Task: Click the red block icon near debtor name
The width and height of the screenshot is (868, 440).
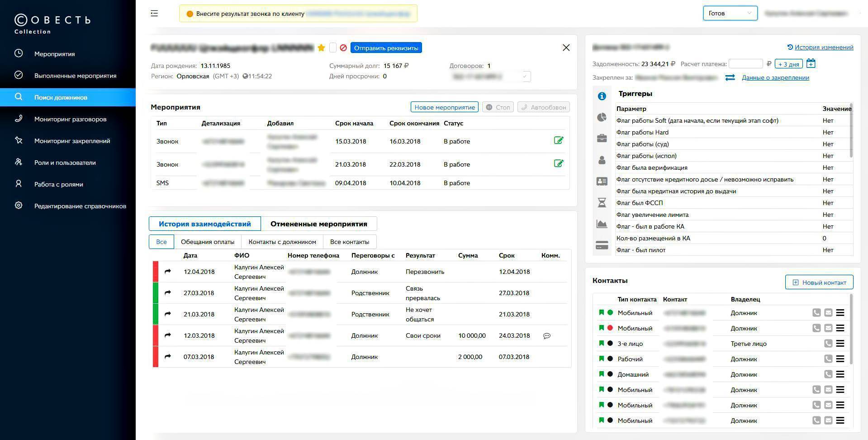Action: coord(343,48)
